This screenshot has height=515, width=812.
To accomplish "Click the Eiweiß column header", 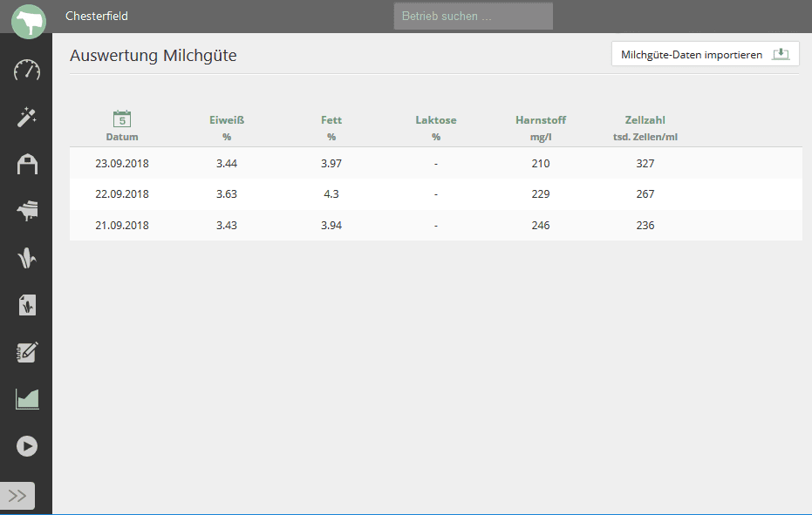I will pyautogui.click(x=227, y=127).
